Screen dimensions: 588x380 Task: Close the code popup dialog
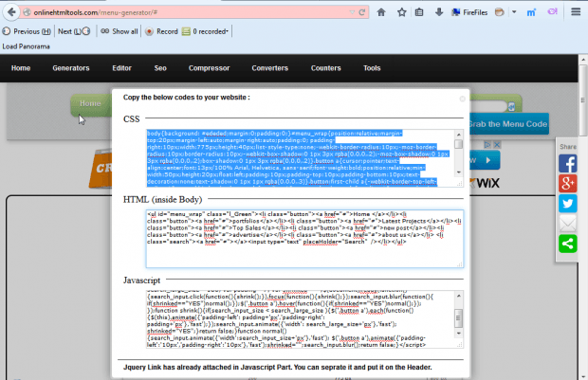point(463,99)
